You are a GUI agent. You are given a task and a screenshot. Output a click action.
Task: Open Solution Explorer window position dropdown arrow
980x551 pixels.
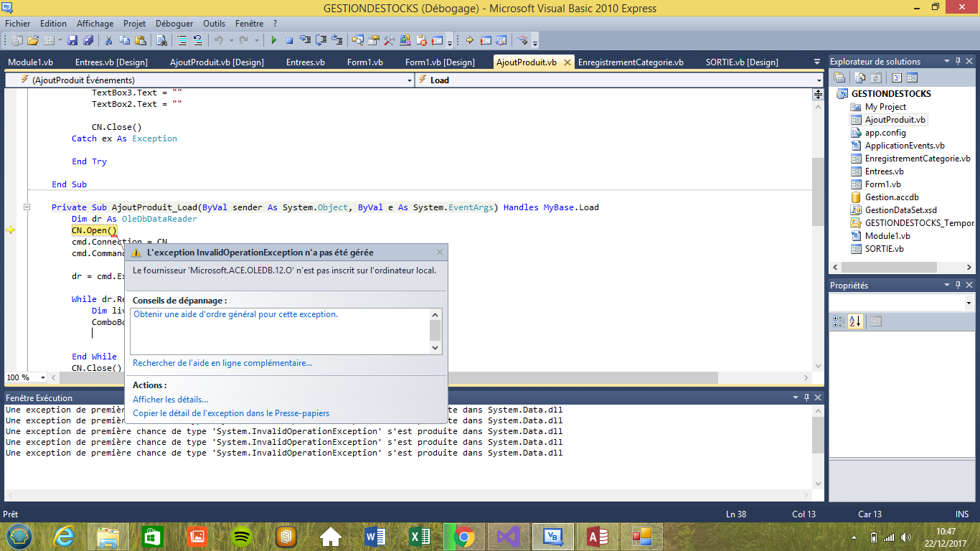(947, 62)
